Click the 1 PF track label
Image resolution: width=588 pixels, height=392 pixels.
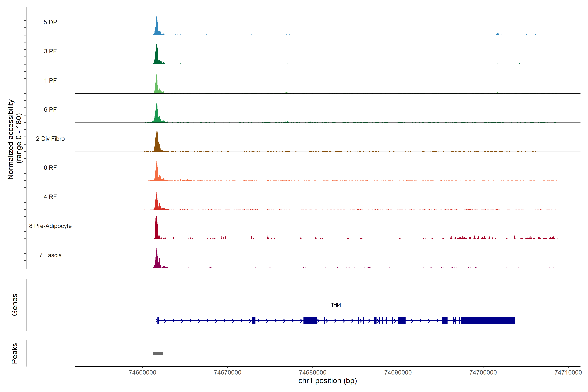point(50,81)
